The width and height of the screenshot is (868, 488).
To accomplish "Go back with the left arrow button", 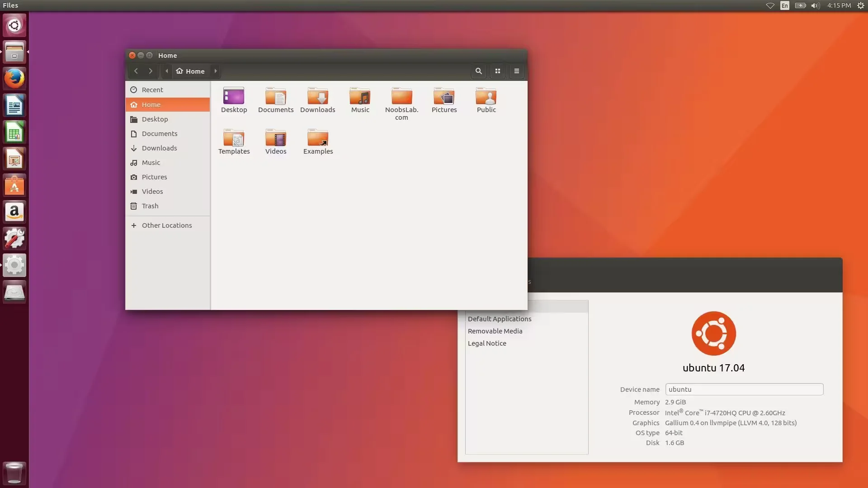I will pyautogui.click(x=136, y=71).
